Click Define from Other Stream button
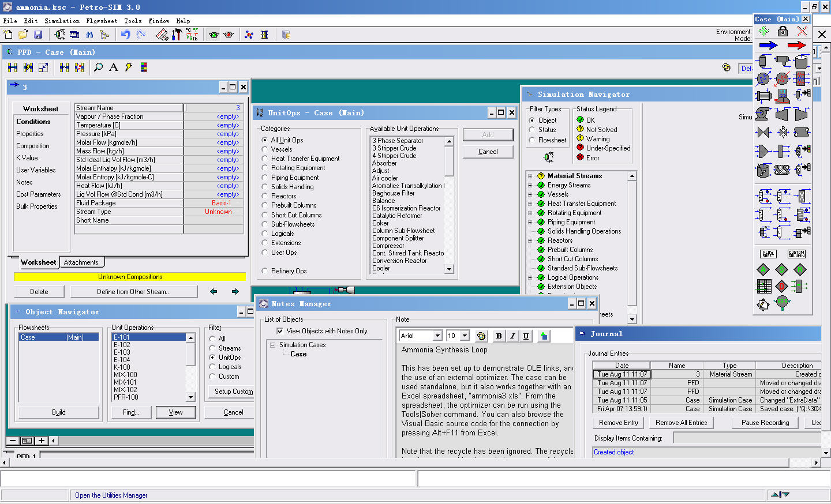This screenshot has width=831, height=504. [134, 292]
